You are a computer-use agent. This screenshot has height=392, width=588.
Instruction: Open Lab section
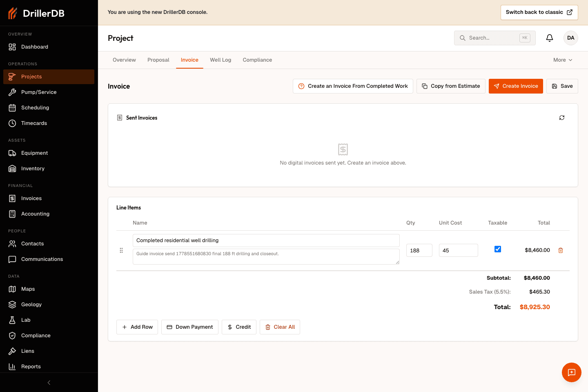[49, 320]
